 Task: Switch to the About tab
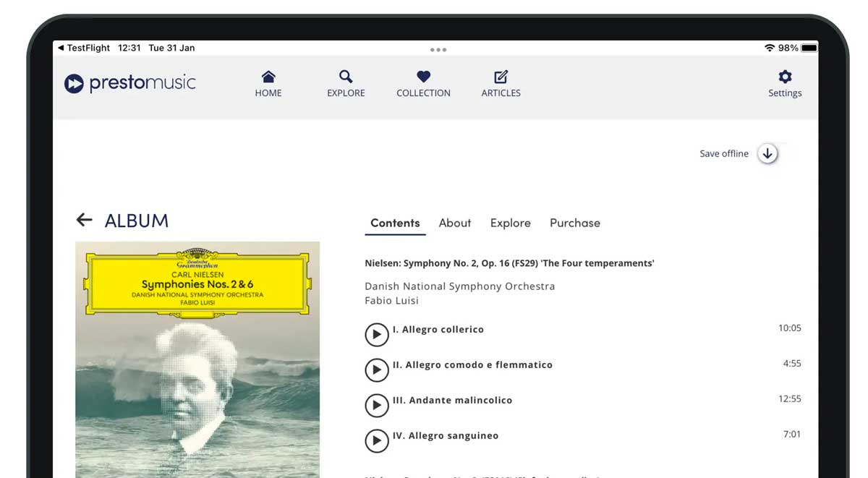pyautogui.click(x=455, y=223)
